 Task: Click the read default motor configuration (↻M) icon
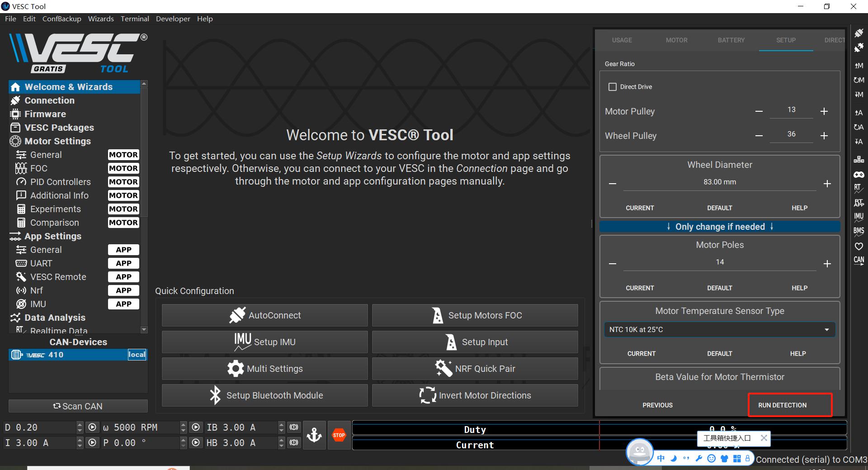(859, 80)
